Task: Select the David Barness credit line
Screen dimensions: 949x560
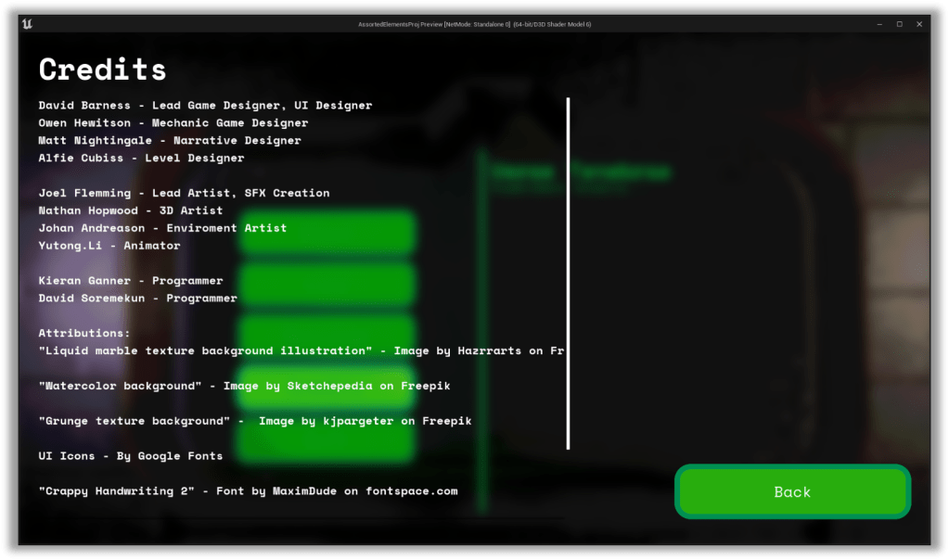Action: (205, 106)
